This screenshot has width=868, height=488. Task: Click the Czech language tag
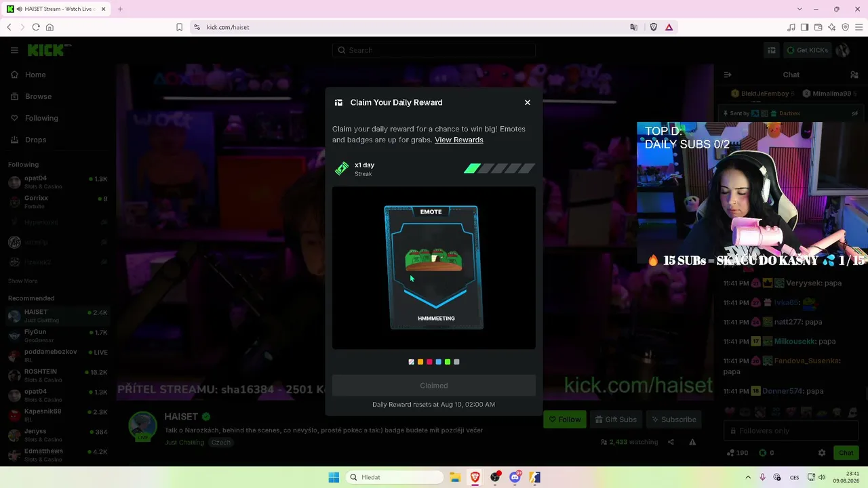pos(221,443)
